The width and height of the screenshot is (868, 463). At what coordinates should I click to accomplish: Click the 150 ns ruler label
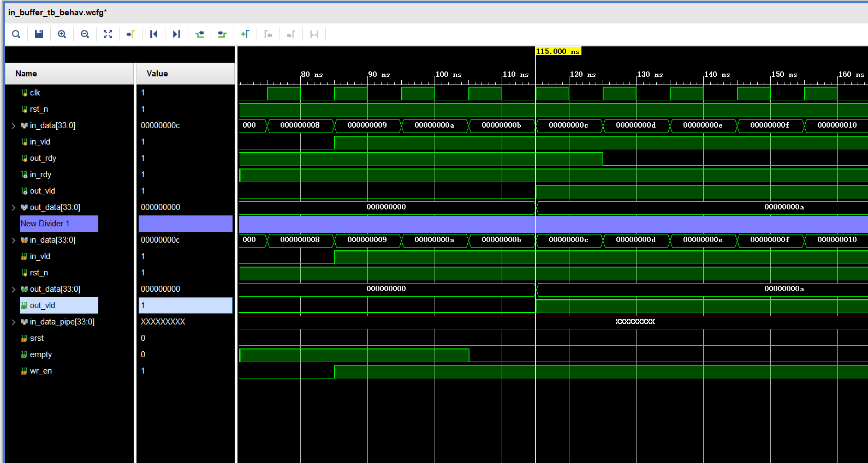pyautogui.click(x=784, y=74)
